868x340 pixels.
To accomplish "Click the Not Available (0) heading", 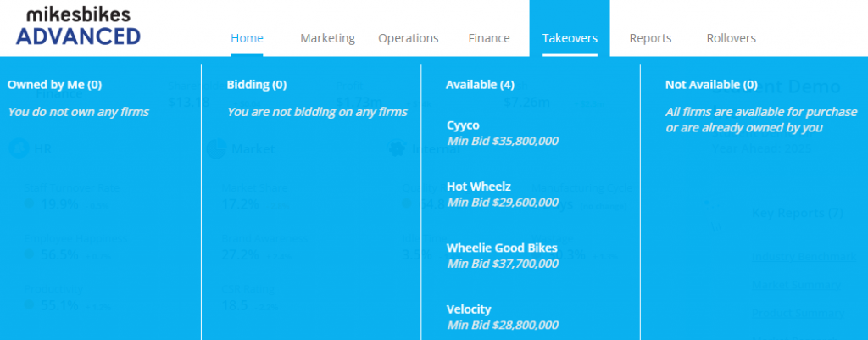I will point(711,85).
